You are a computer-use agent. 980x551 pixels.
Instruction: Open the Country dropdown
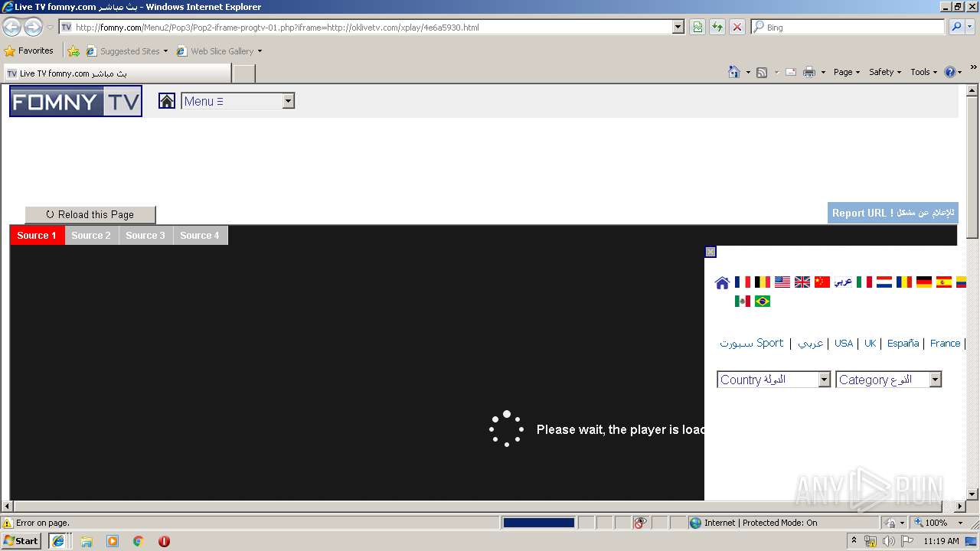click(x=774, y=380)
